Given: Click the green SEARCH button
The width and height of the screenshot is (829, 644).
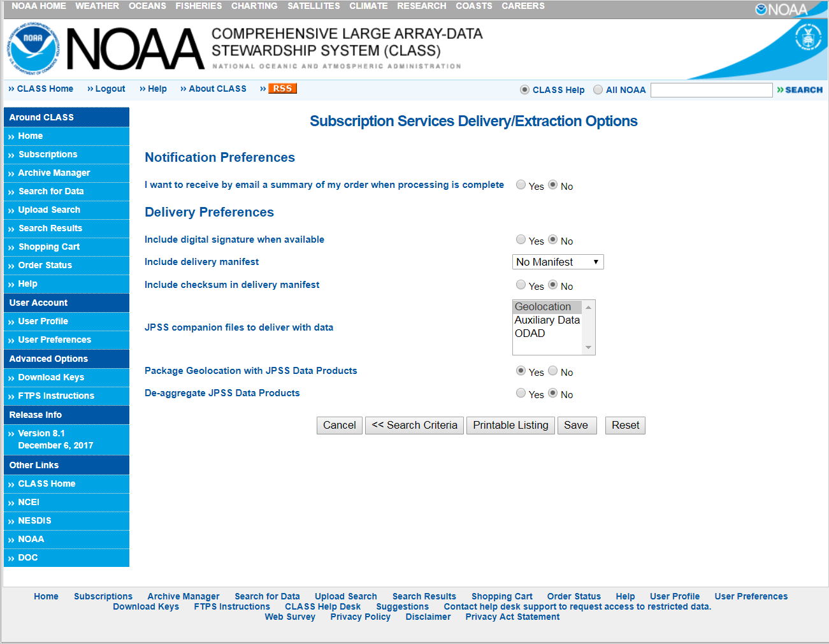Looking at the screenshot, I should coord(800,90).
